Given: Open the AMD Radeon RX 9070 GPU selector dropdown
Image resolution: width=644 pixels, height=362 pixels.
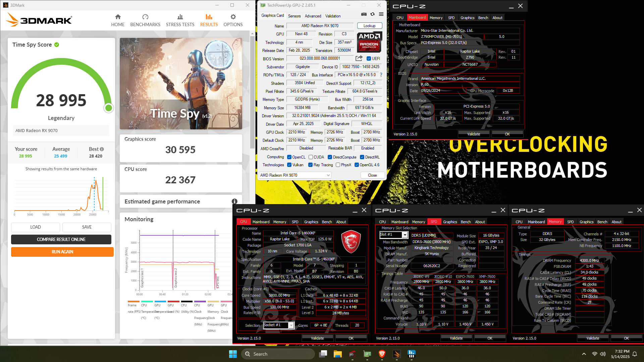Looking at the screenshot, I should point(295,175).
